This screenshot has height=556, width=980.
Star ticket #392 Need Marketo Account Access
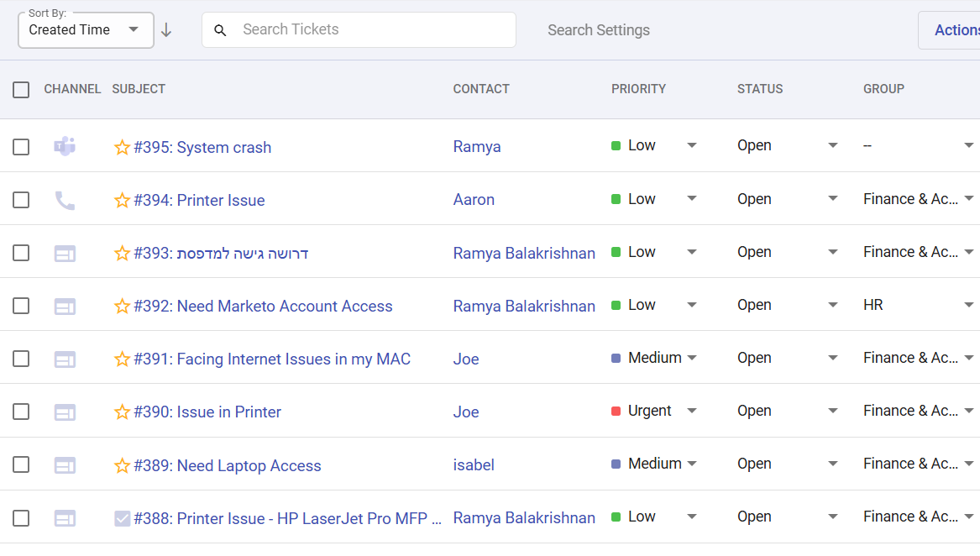coord(122,306)
